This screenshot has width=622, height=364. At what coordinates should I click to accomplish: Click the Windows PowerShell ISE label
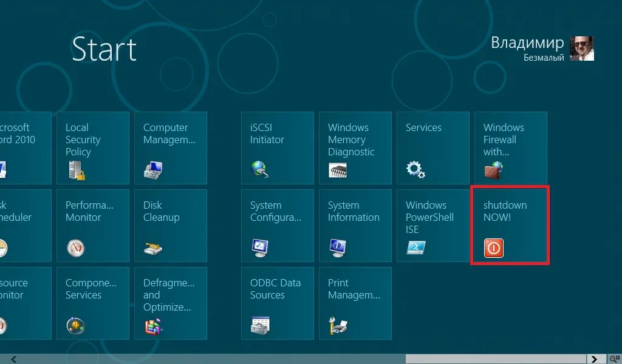(x=429, y=217)
